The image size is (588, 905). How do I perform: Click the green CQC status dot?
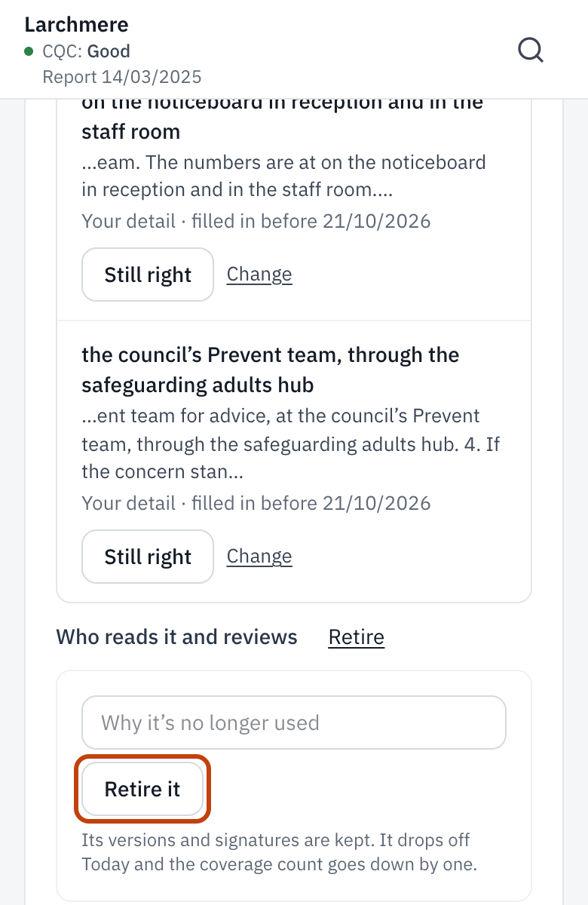[29, 51]
